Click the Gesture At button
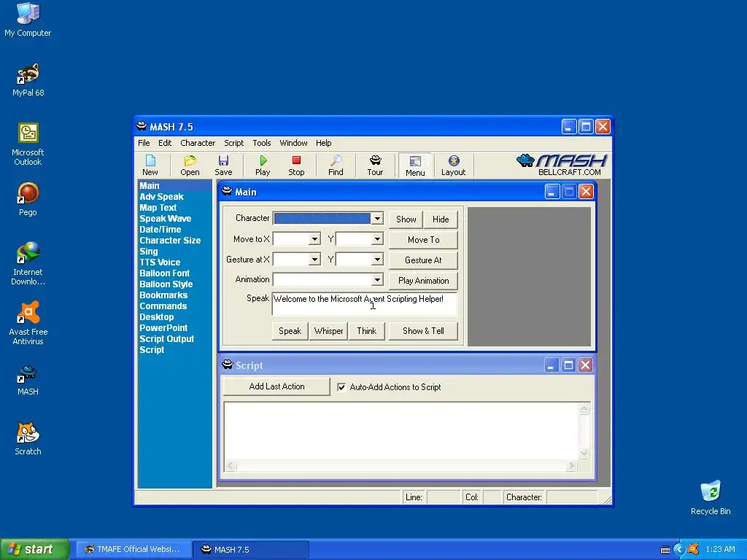Viewport: 747px width, 560px height. click(x=424, y=260)
